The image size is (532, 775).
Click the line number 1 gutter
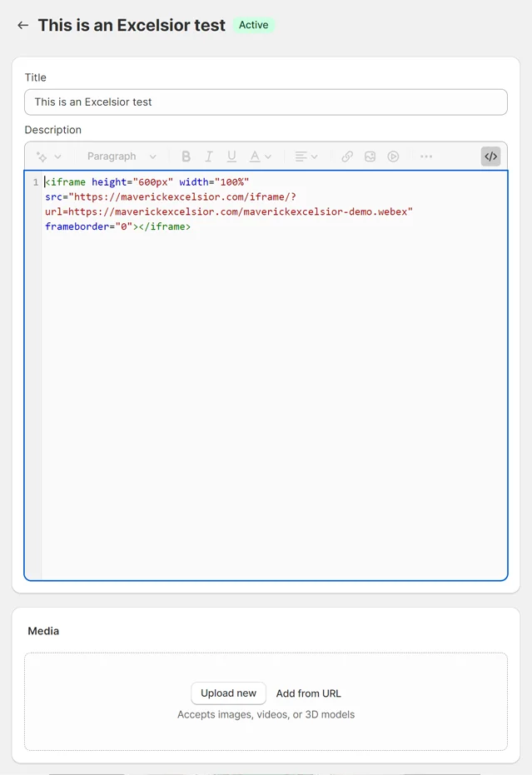pos(36,182)
